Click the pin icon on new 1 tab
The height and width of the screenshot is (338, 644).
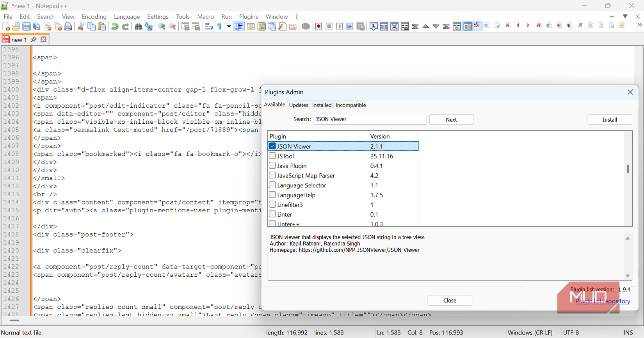click(34, 39)
